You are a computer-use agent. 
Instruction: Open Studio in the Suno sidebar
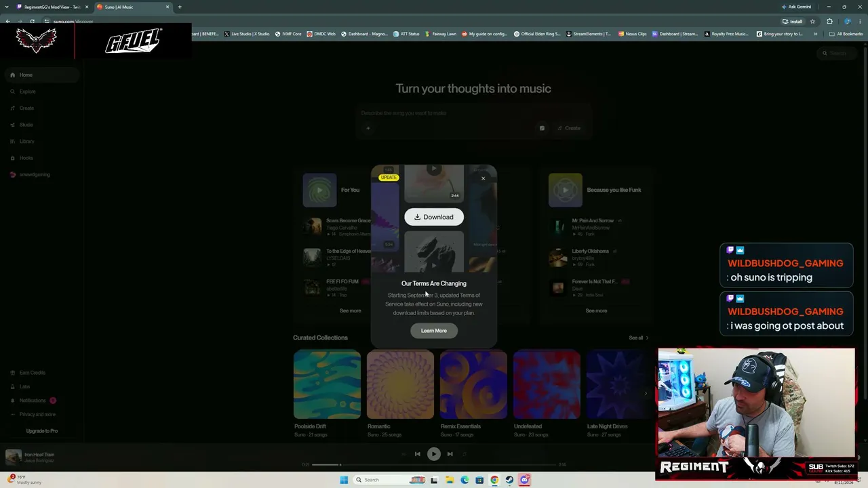click(x=26, y=125)
